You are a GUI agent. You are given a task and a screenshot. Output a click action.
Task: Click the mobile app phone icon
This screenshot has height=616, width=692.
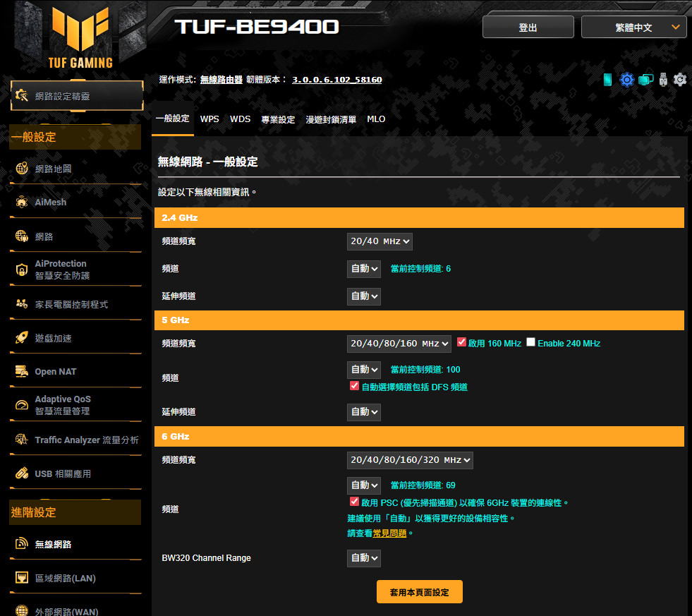click(x=608, y=80)
